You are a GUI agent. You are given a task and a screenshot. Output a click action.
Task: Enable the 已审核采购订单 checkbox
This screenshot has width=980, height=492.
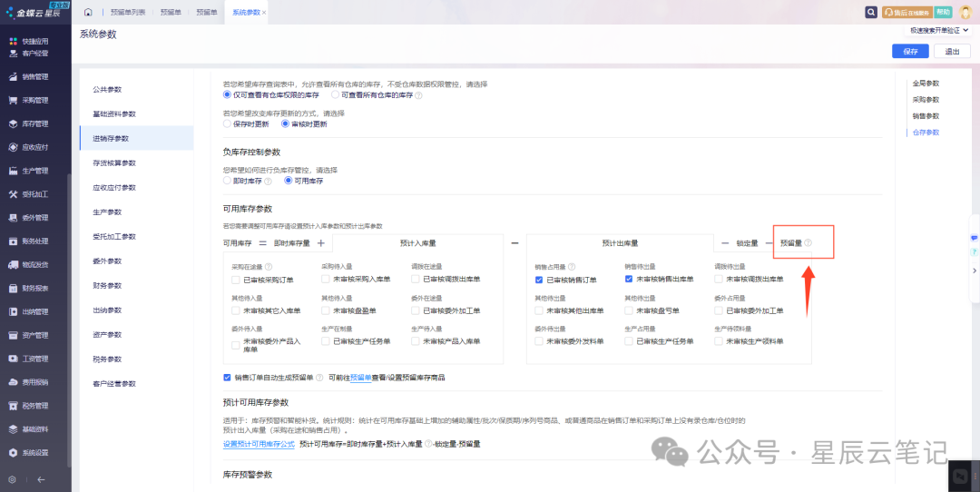point(236,280)
